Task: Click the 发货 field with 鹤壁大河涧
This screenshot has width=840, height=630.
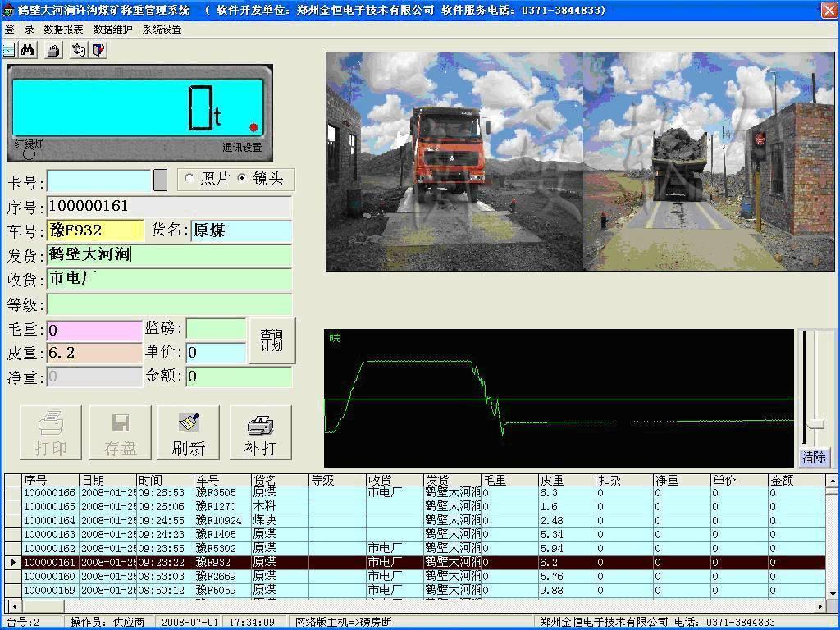Action: [169, 254]
